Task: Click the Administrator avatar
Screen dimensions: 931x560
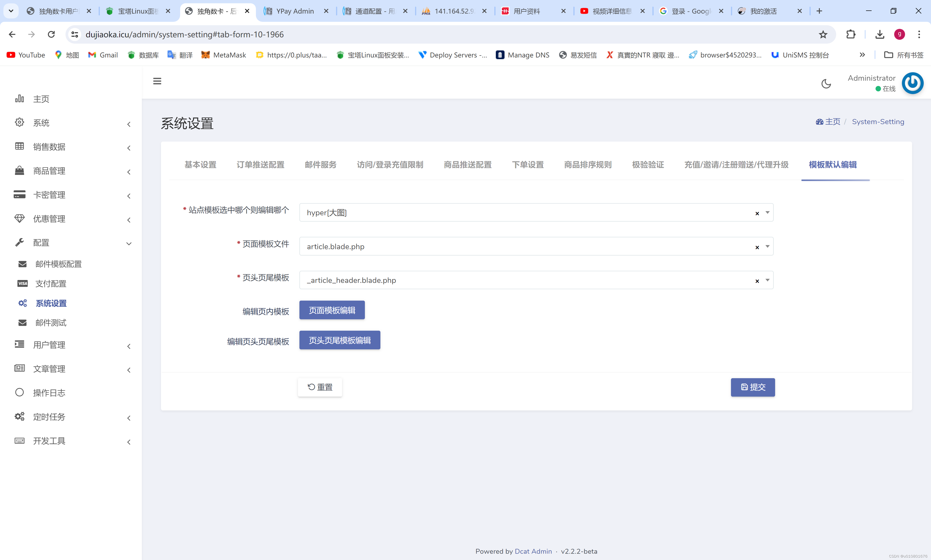Action: point(913,83)
